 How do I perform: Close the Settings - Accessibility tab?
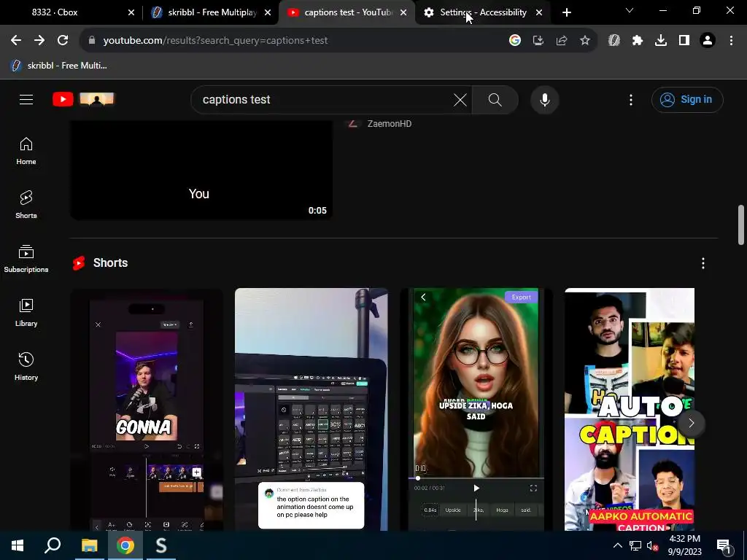[x=539, y=12]
